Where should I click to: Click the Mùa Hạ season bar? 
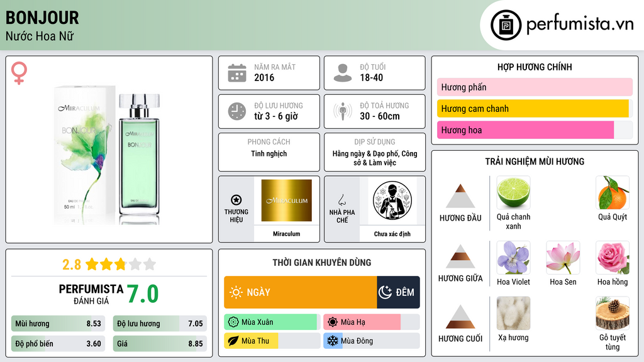pos(371,322)
